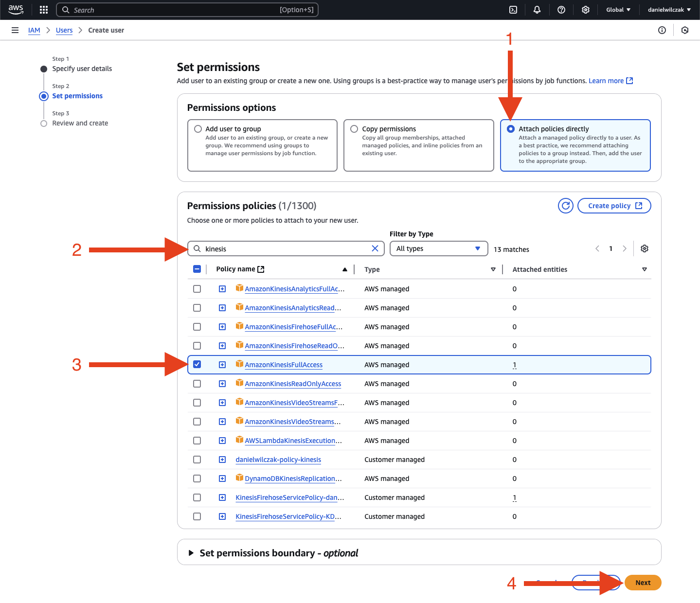Viewport: 700px width, 603px height.
Task: Click the hexagon icon beside the info icon
Action: pos(685,30)
